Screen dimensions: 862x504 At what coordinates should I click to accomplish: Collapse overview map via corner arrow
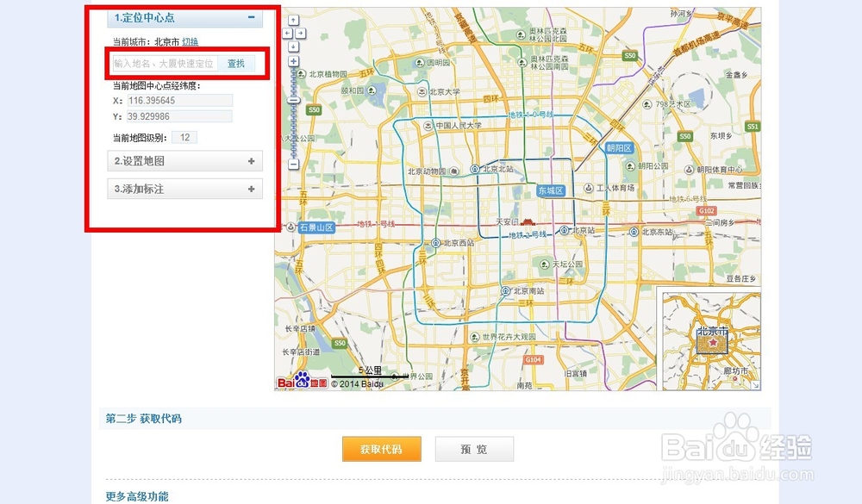(x=757, y=386)
